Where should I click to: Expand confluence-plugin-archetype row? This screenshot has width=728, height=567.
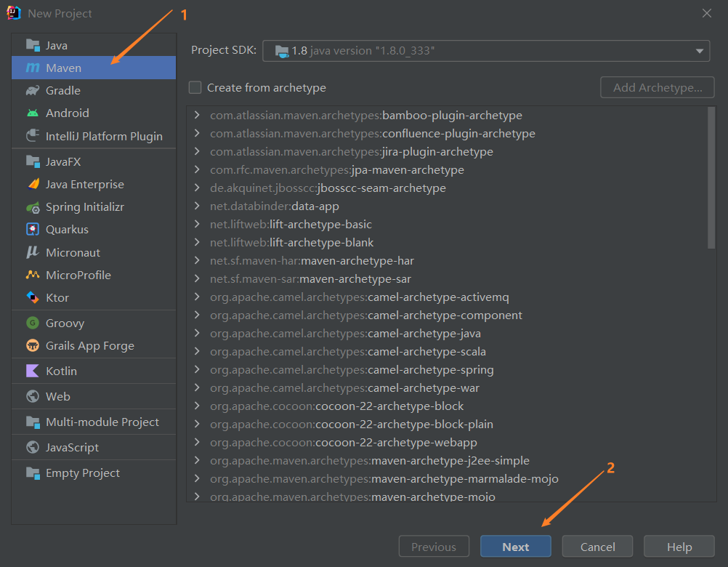click(x=197, y=133)
